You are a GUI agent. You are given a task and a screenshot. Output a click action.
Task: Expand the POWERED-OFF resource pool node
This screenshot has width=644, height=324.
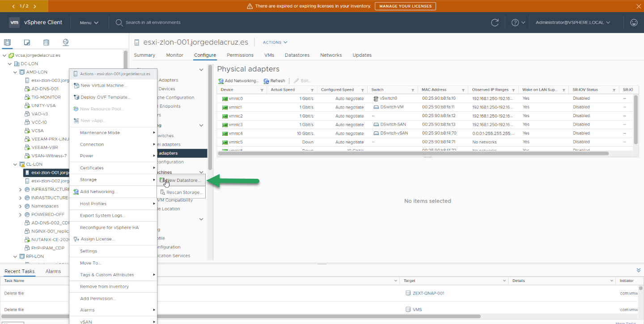coord(21,215)
